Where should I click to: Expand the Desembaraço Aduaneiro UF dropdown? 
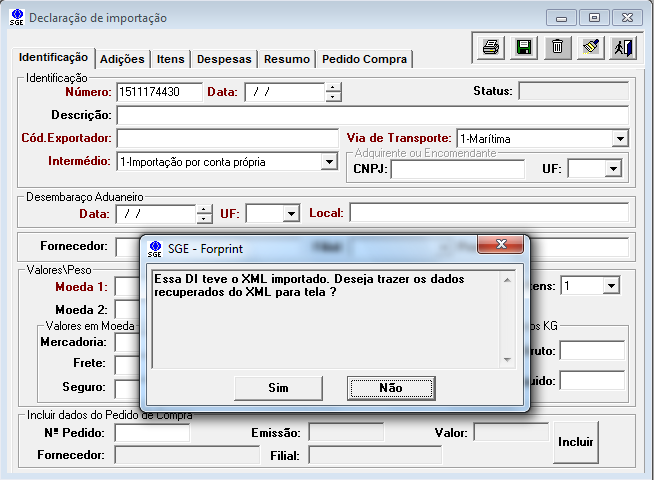pos(291,214)
